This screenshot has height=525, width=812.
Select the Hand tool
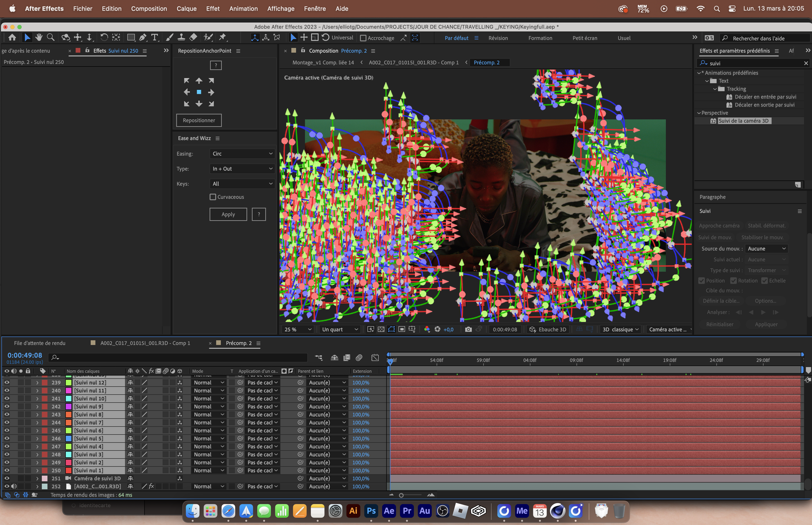pyautogui.click(x=39, y=38)
